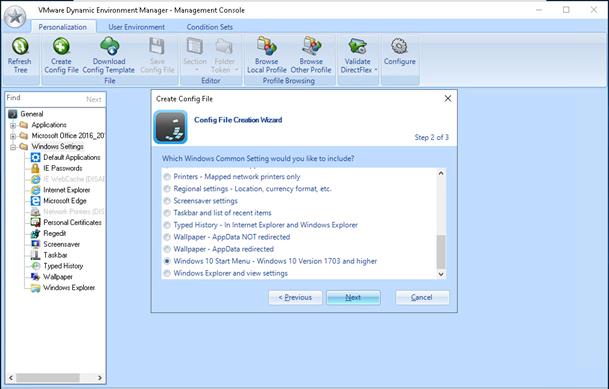Screen dimensions: 609x389
Task: Select Default Applications in the tree
Action: click(x=66, y=157)
